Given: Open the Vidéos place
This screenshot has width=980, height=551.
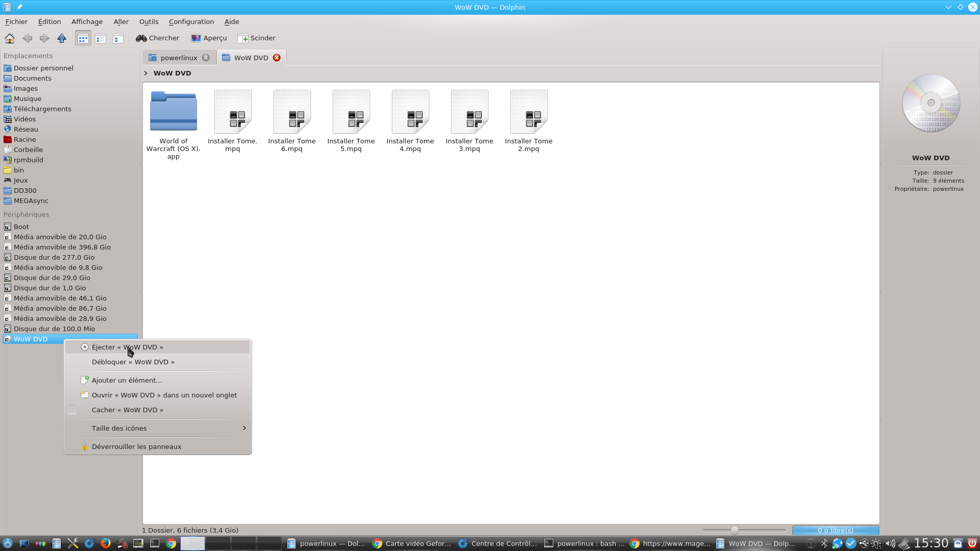Looking at the screenshot, I should (x=70, y=119).
